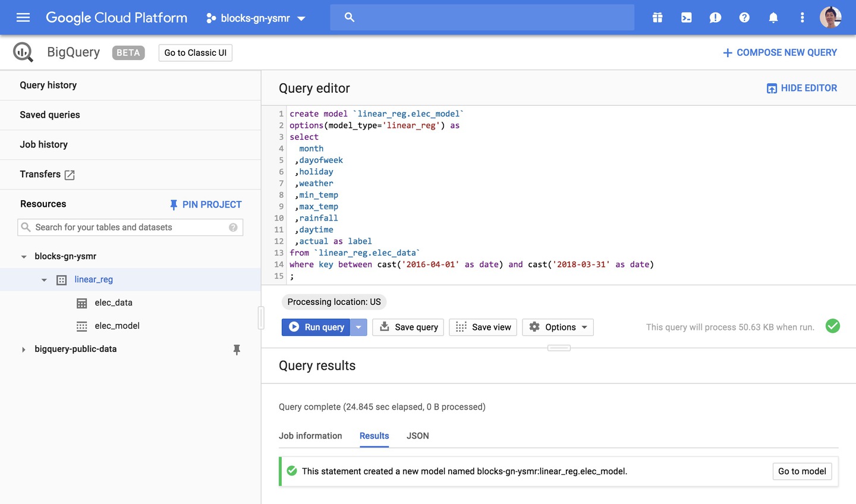Click the Processing location: US chip

point(334,302)
